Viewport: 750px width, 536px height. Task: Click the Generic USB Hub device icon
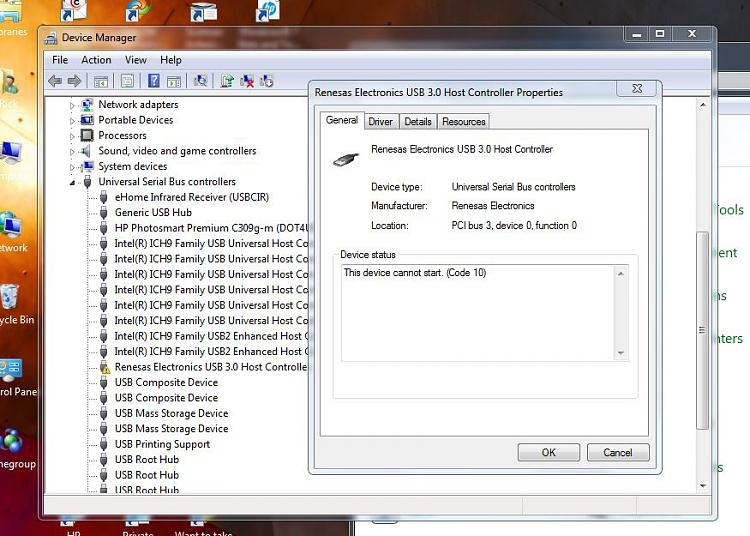[x=103, y=213]
